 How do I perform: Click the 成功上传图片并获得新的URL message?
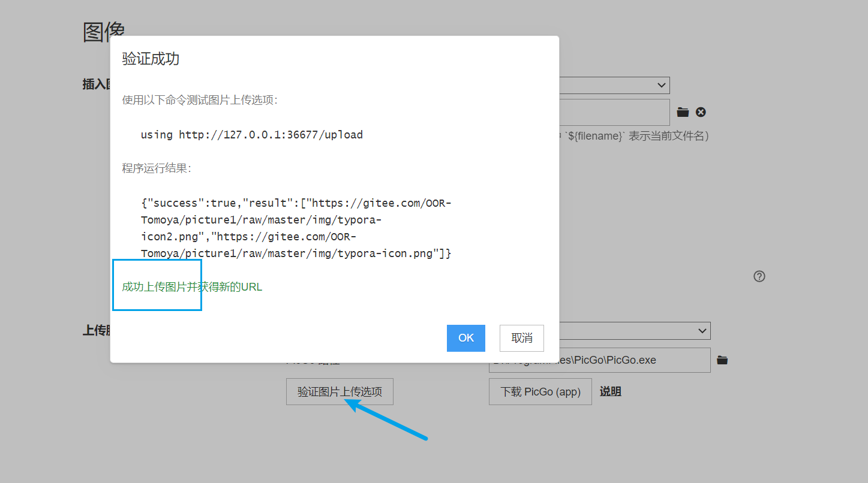coord(192,287)
